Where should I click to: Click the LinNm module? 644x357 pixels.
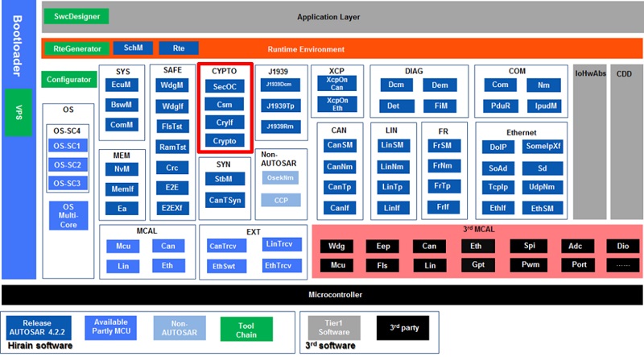point(393,167)
